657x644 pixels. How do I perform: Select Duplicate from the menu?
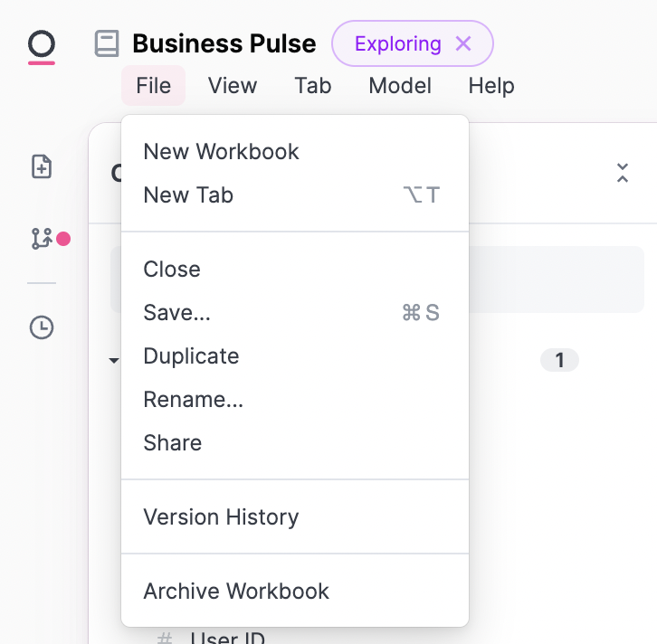click(191, 355)
